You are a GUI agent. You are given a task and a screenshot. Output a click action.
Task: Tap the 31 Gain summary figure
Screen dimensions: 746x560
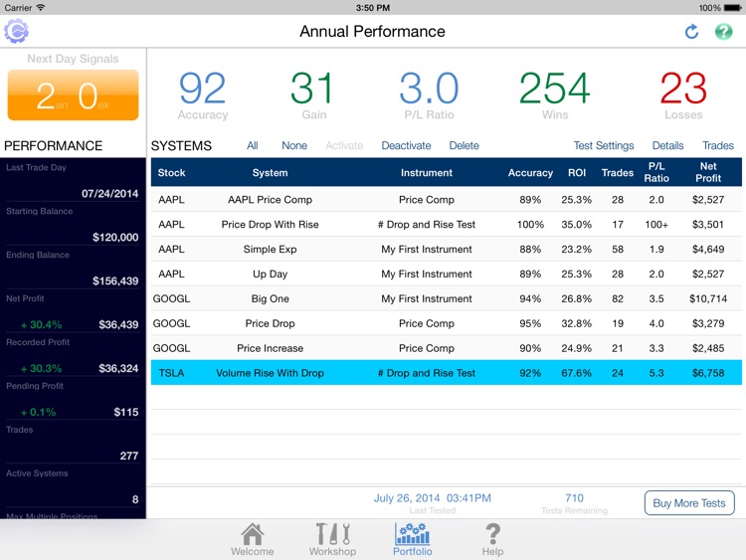coord(311,89)
